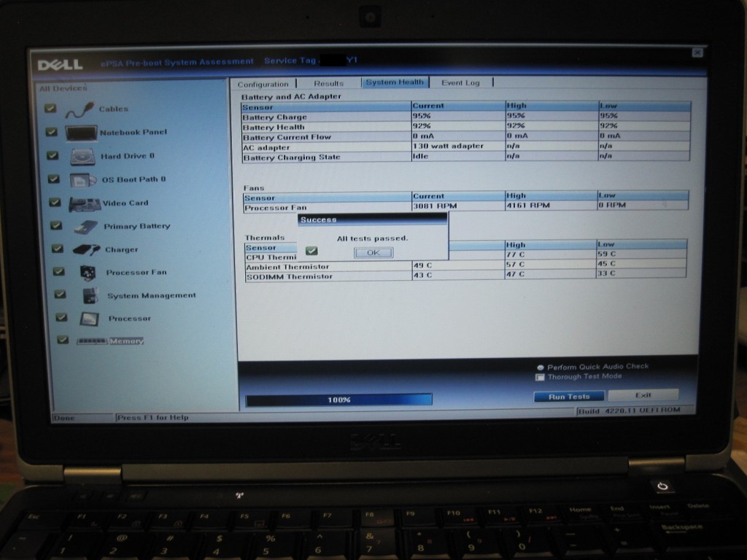Toggle the Charger checkbox

pos(57,248)
